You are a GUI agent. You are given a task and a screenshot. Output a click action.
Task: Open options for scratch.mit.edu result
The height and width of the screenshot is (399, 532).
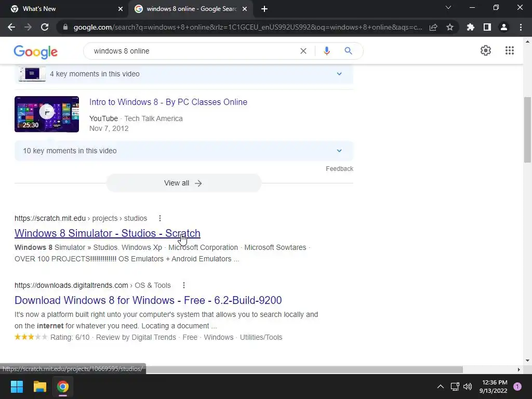click(x=160, y=218)
